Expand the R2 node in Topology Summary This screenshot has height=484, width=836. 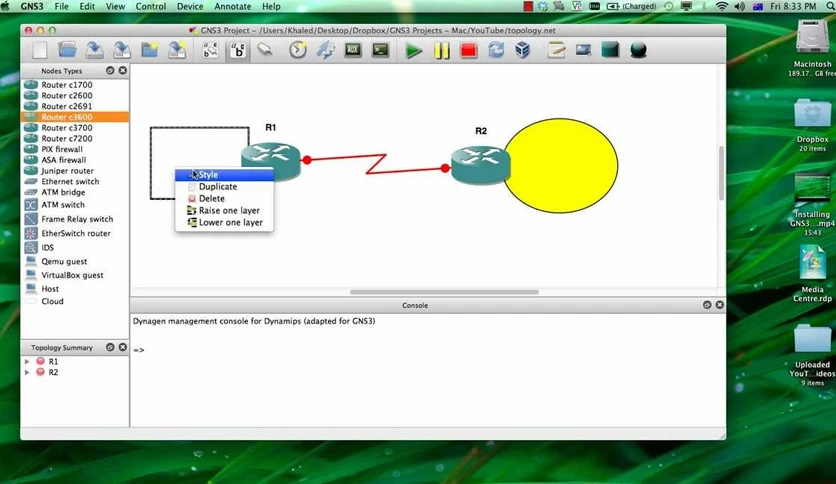27,372
